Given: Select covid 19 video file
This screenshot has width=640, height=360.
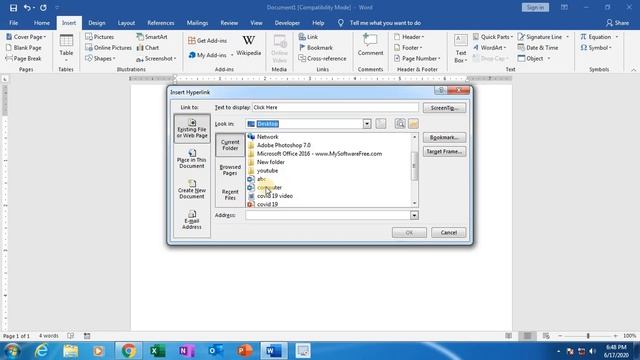Looking at the screenshot, I should [x=275, y=196].
